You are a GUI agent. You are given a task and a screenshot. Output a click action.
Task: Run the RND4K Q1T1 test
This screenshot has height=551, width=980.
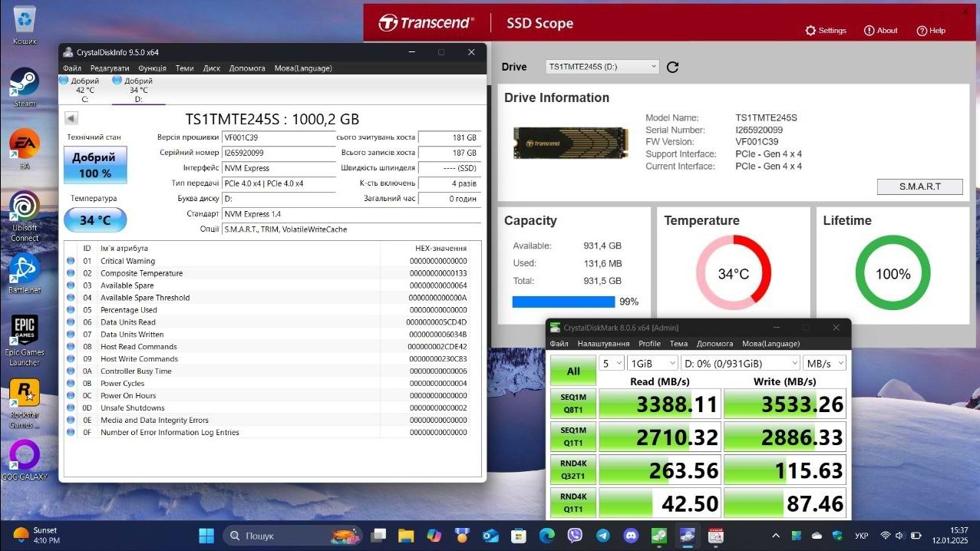point(572,503)
